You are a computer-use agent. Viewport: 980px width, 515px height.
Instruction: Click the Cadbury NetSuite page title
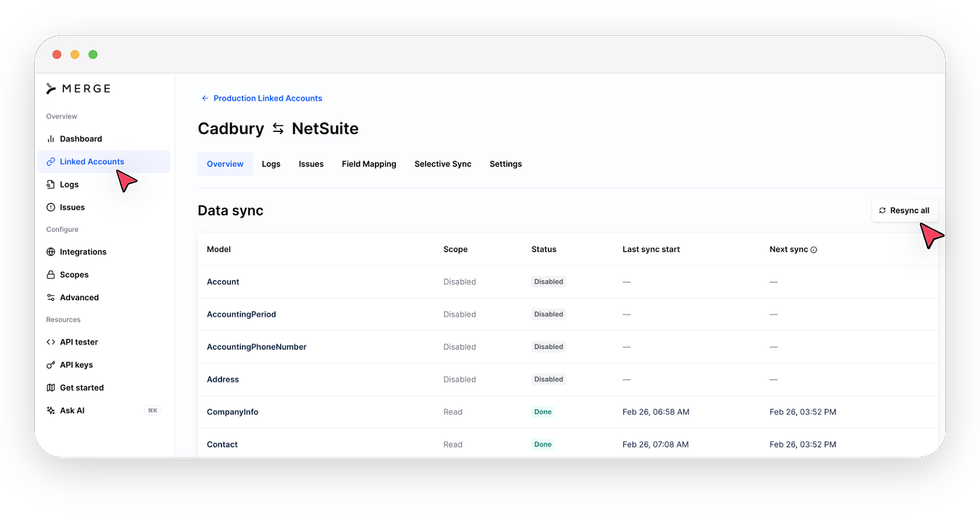tap(278, 129)
